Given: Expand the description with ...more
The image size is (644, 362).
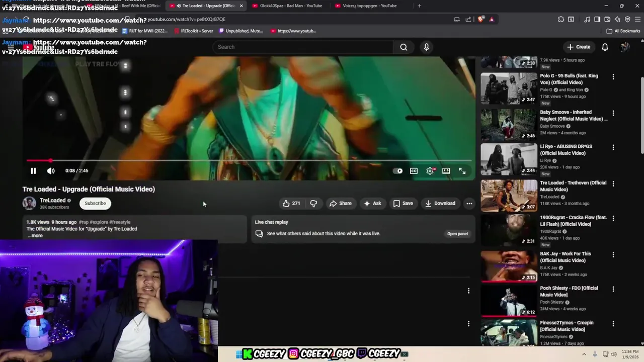Looking at the screenshot, I should pos(35,235).
